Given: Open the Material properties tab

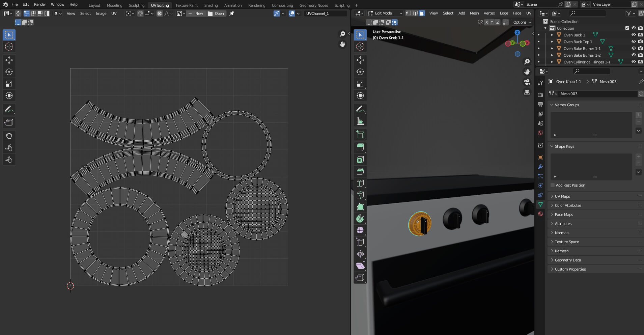Looking at the screenshot, I should coord(540,214).
